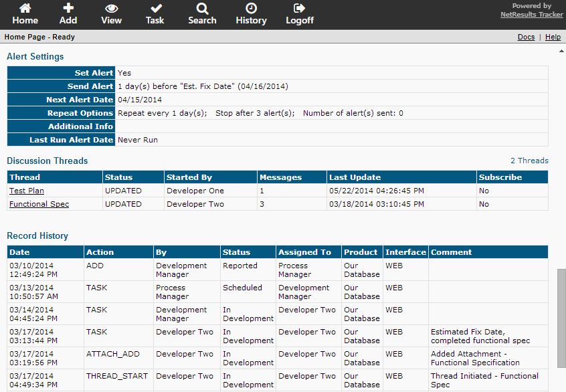Click the 'Record History' heading
The image size is (566, 392).
[x=37, y=235]
